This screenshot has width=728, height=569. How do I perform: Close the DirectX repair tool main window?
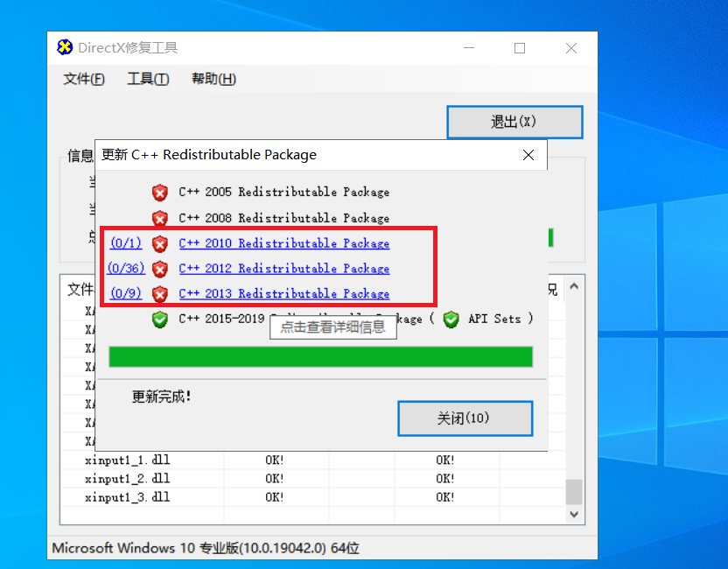pyautogui.click(x=571, y=48)
